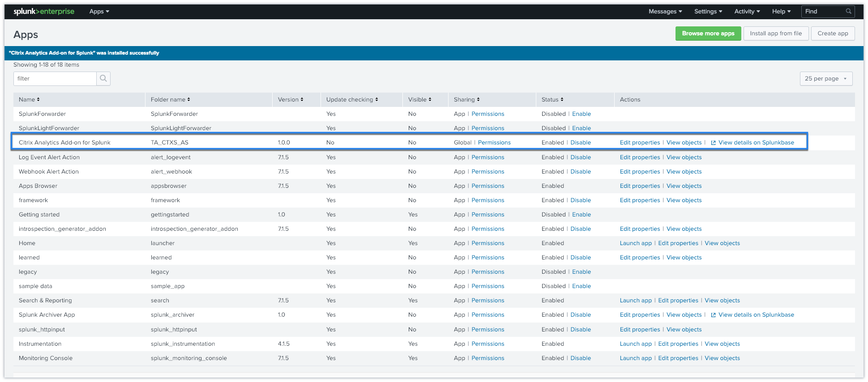
Task: Disable the Citrix Analytics Add-on
Action: pyautogui.click(x=581, y=143)
